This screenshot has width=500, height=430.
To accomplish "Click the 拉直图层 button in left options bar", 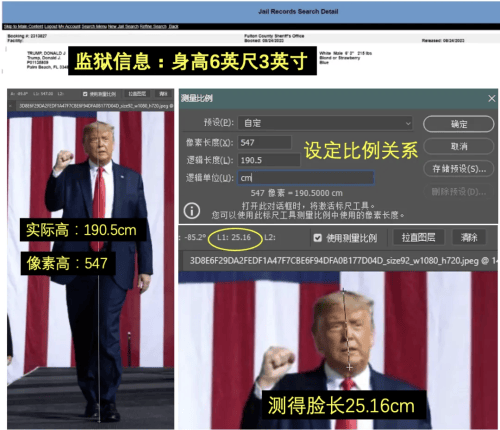I will (137, 94).
